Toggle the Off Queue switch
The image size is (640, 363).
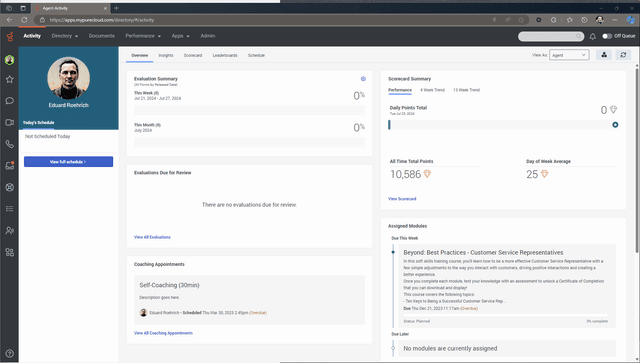tap(607, 36)
